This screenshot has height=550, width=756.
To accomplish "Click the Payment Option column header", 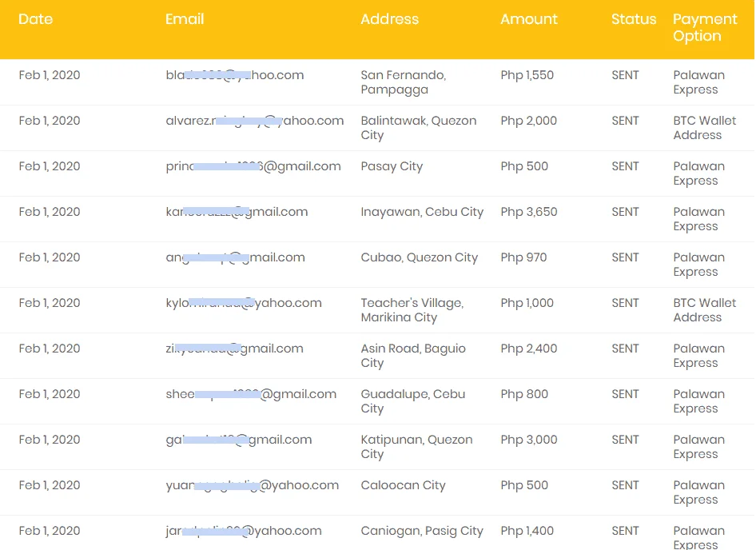I will [705, 27].
